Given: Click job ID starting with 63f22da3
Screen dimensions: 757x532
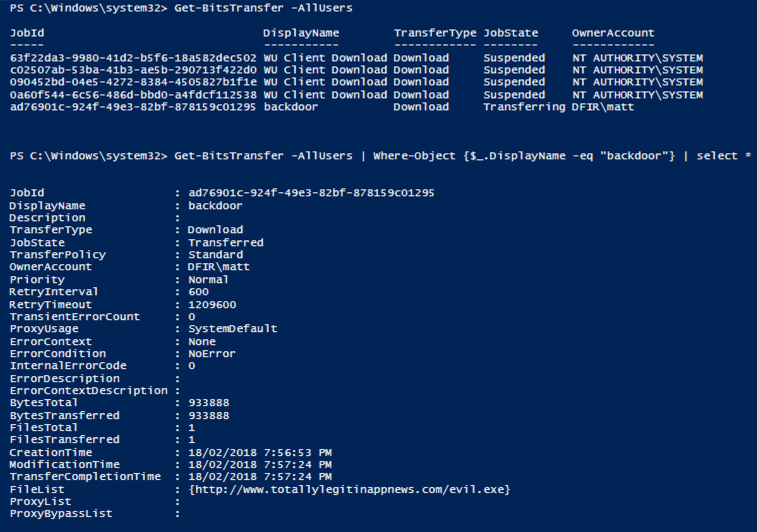Looking at the screenshot, I should click(x=133, y=58).
